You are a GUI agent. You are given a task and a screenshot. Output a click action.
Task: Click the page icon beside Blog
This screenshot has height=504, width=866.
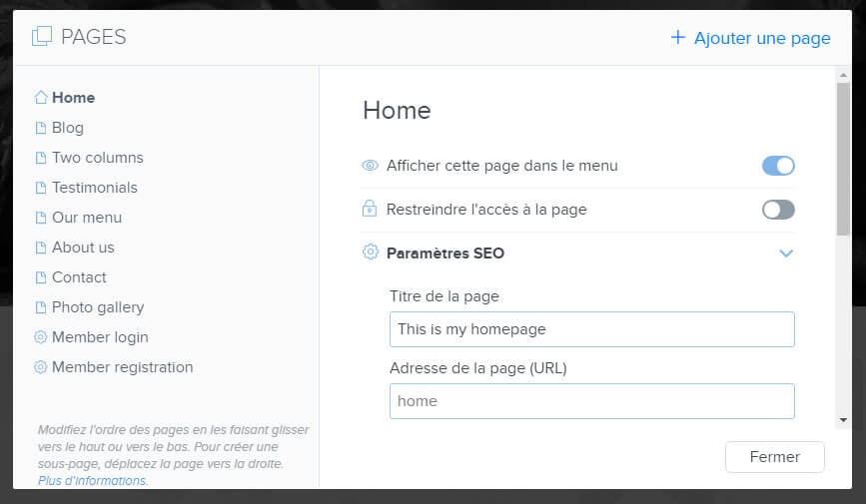pos(40,128)
